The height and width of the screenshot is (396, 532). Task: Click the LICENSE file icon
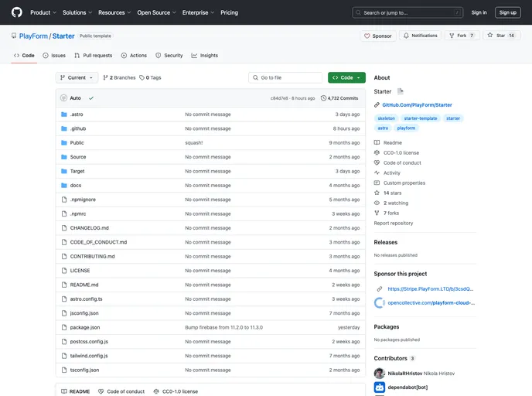64,271
